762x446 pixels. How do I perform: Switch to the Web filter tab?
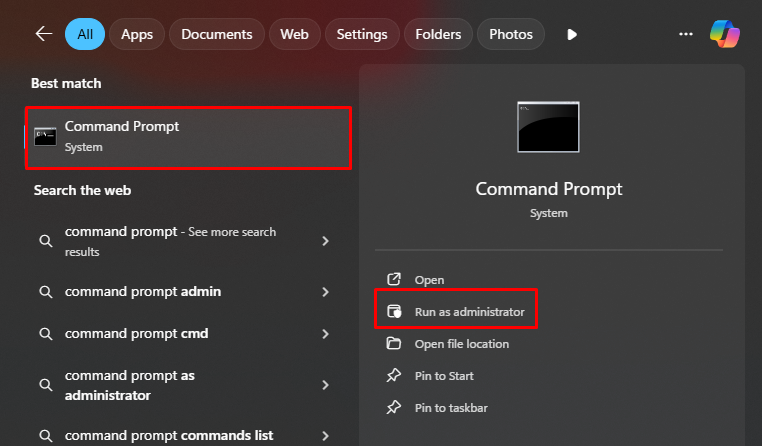point(294,34)
